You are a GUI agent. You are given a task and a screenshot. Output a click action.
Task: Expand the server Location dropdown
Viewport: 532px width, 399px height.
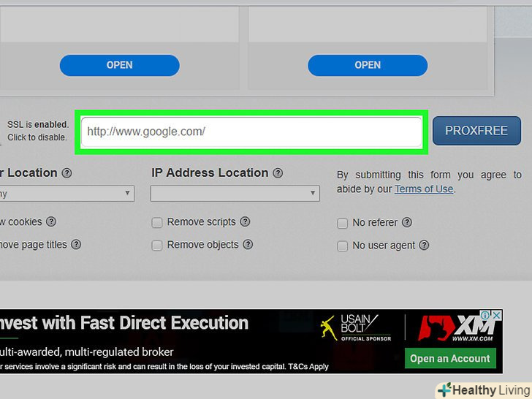[x=66, y=194]
